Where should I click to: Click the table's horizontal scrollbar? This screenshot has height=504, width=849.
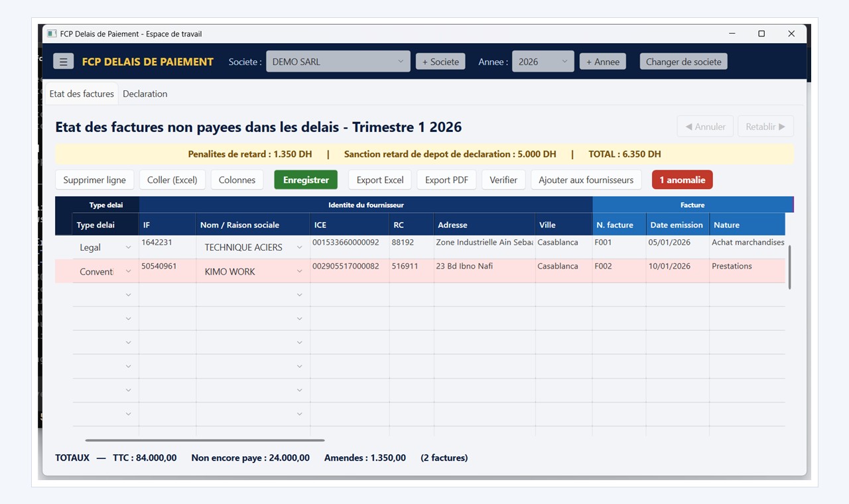205,440
